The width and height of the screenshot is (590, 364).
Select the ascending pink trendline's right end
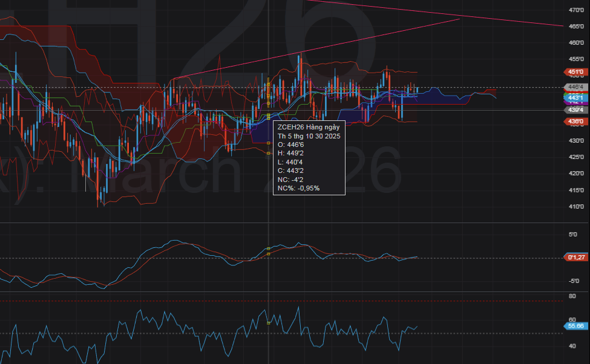click(457, 20)
